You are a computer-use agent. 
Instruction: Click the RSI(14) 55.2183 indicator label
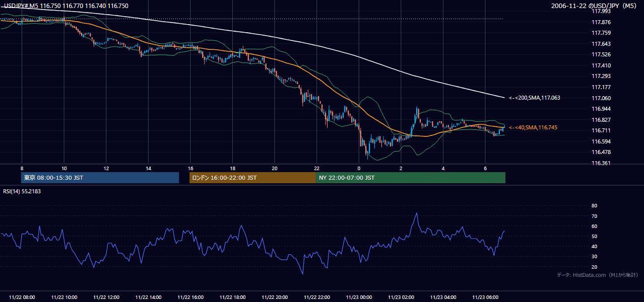(x=22, y=191)
